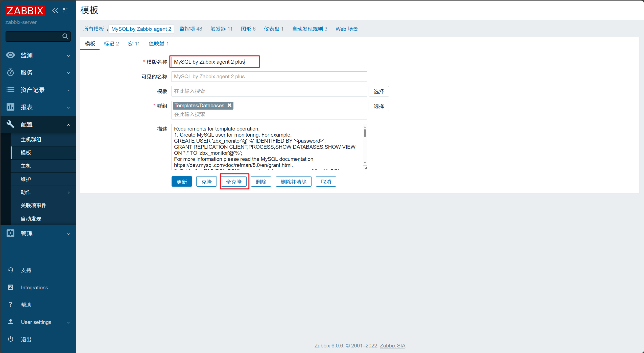Image resolution: width=644 pixels, height=353 pixels.
Task: Open the 值映射 tab
Action: tap(158, 44)
